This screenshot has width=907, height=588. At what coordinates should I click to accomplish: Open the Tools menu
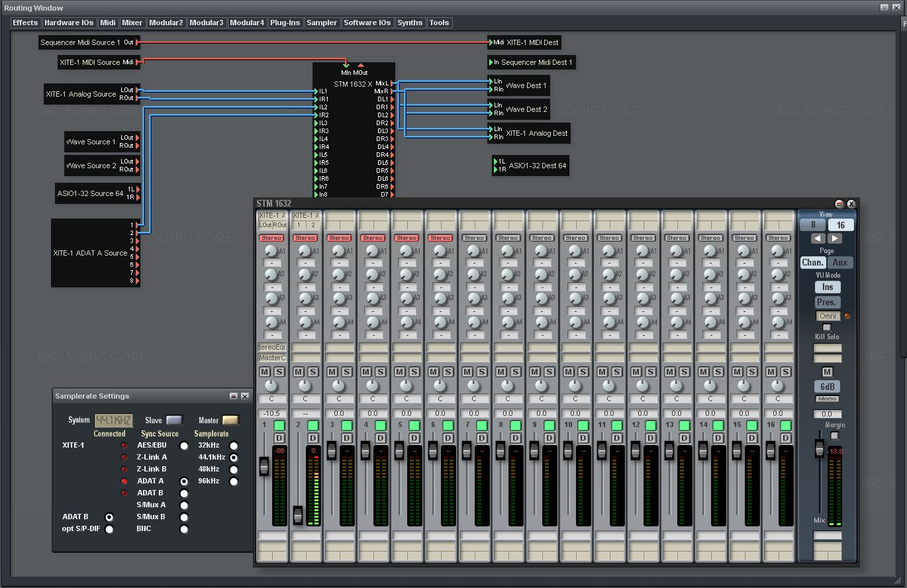pyautogui.click(x=439, y=23)
